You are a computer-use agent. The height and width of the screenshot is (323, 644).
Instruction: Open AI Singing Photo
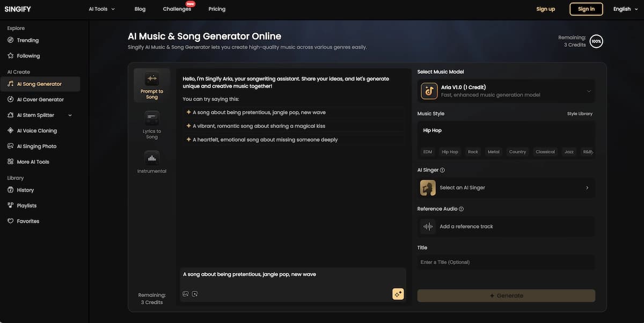coord(32,146)
